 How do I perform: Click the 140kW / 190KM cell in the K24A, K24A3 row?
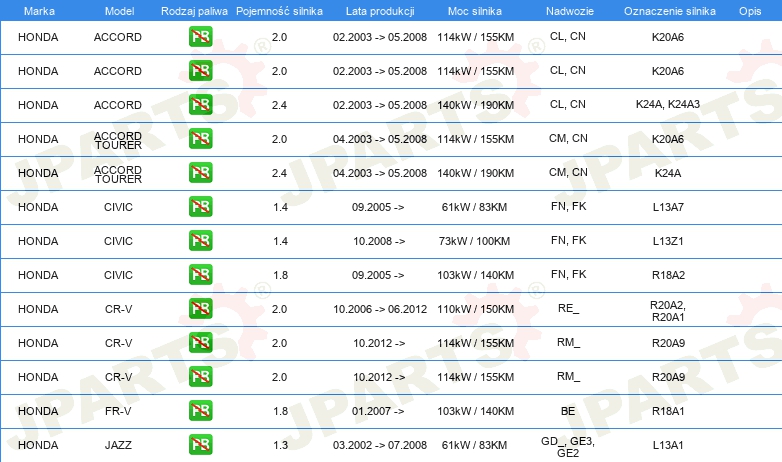[x=476, y=105]
